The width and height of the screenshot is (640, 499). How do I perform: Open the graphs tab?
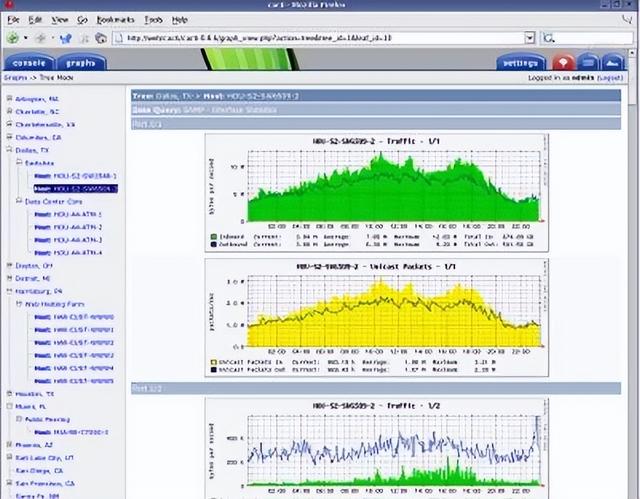point(81,64)
